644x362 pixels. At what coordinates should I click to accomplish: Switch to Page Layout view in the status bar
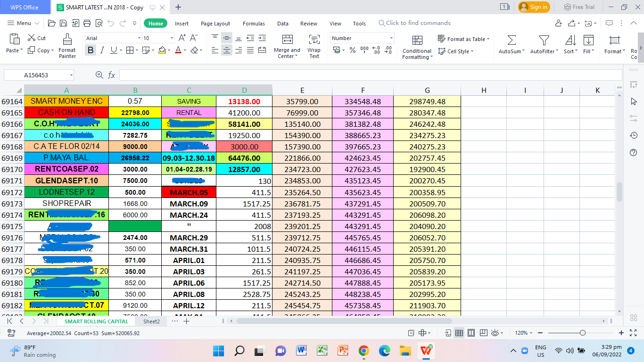(x=471, y=333)
